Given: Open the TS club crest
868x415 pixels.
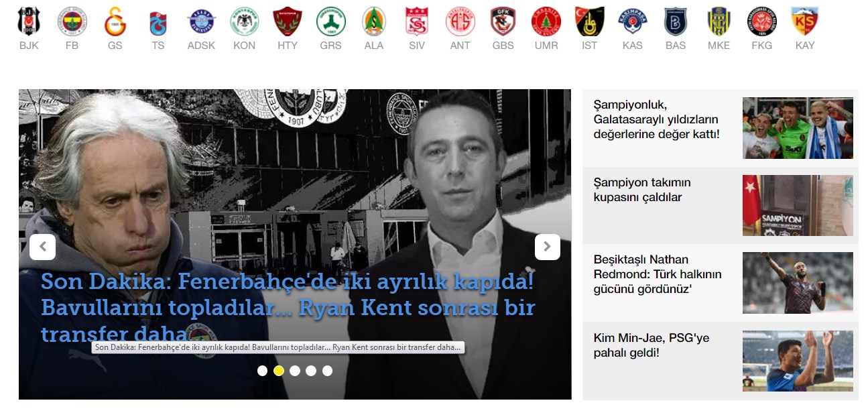Looking at the screenshot, I should tap(158, 23).
